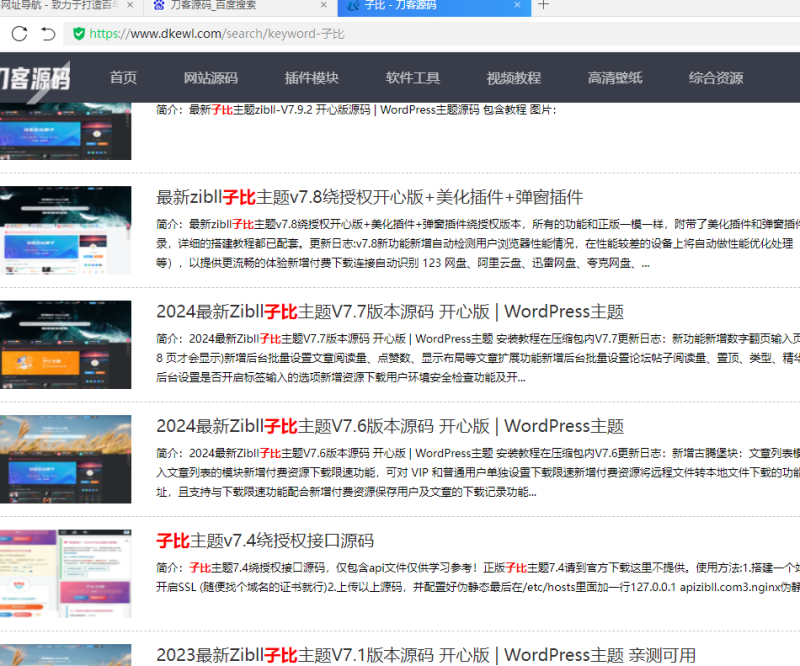Click the red 刀客 site logo
The image size is (800, 666).
coord(35,77)
